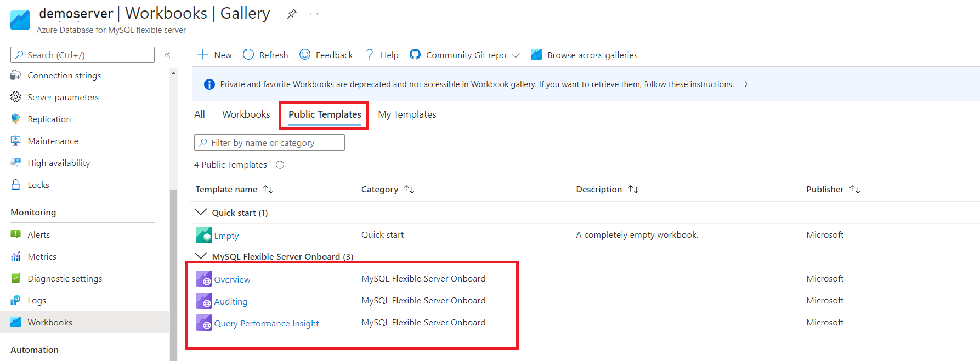Switch to the All tab
Screen dimensions: 980x361
(200, 114)
